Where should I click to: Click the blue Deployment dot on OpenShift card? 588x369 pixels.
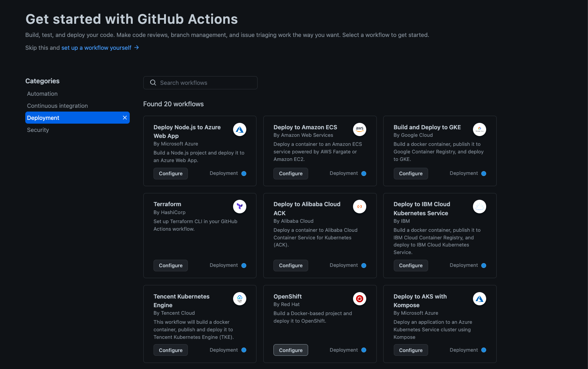364,350
